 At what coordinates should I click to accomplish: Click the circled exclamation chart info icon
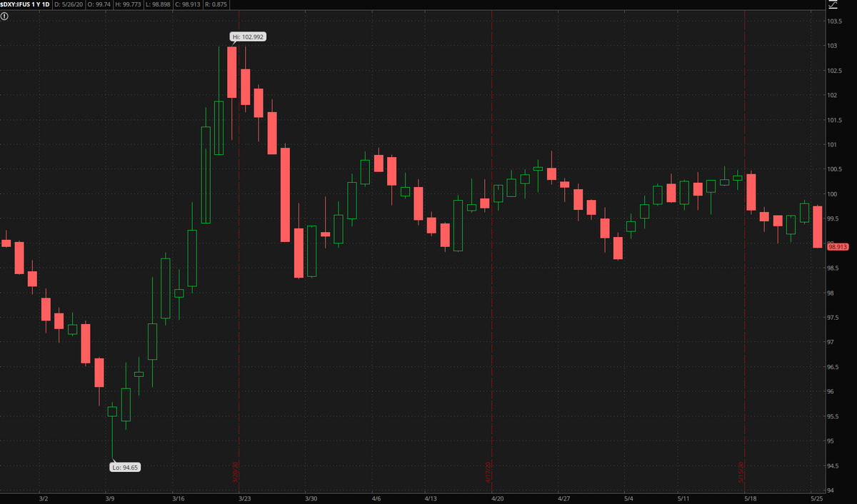pos(5,16)
